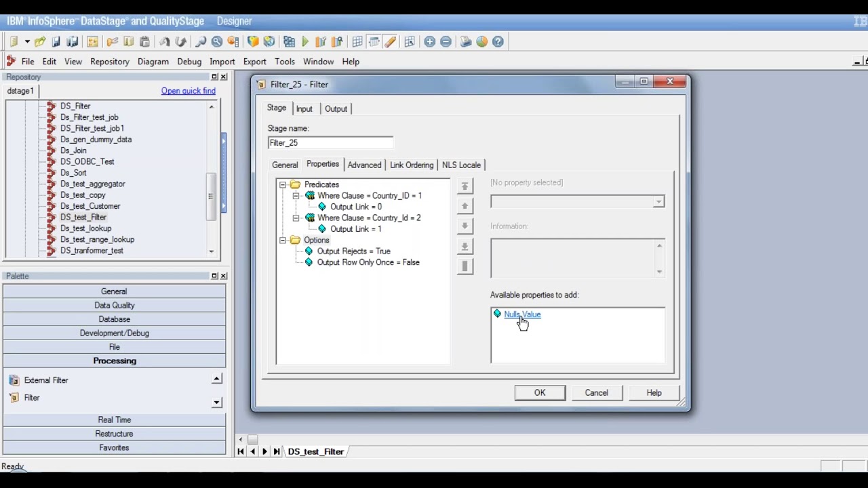
Task: Click the Help question-mark toolbar icon
Action: (498, 42)
